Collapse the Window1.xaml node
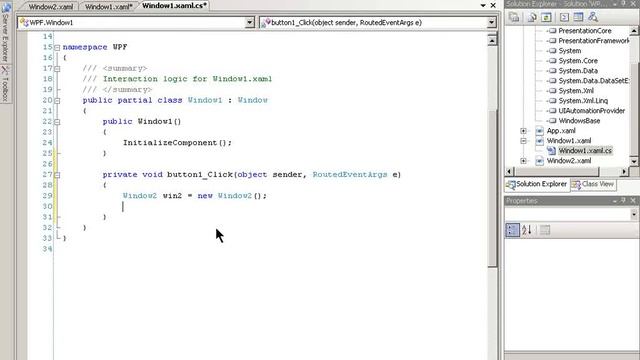The height and width of the screenshot is (360, 640). click(523, 141)
